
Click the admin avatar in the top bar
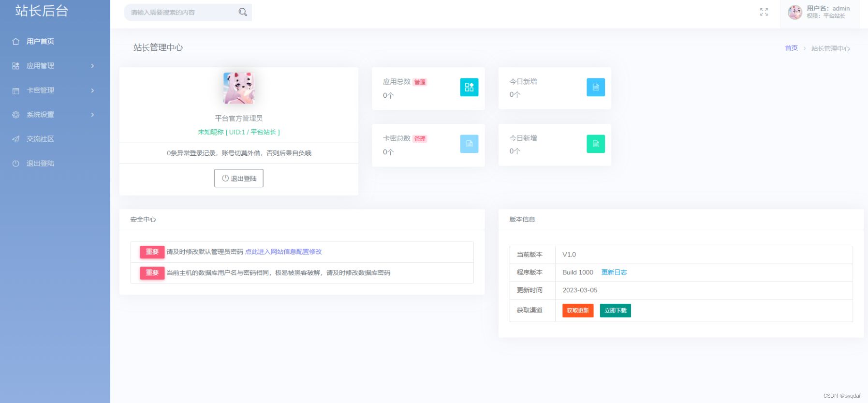pyautogui.click(x=795, y=12)
